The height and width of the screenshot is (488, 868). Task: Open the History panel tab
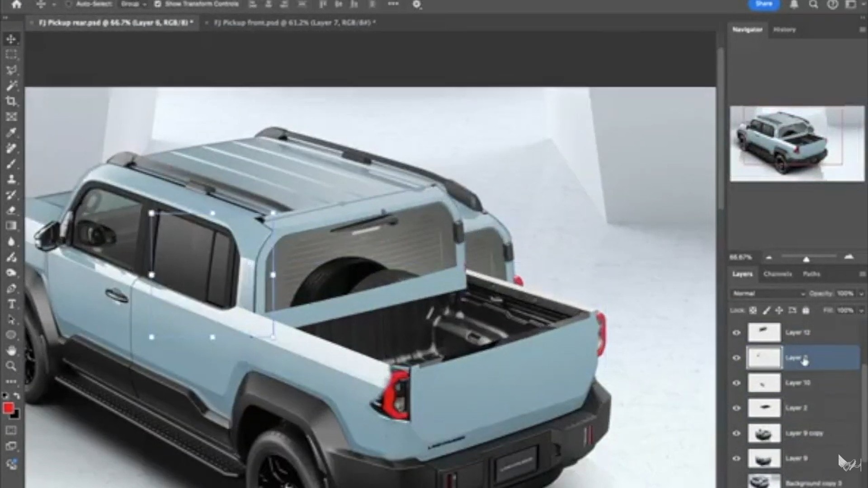tap(784, 29)
